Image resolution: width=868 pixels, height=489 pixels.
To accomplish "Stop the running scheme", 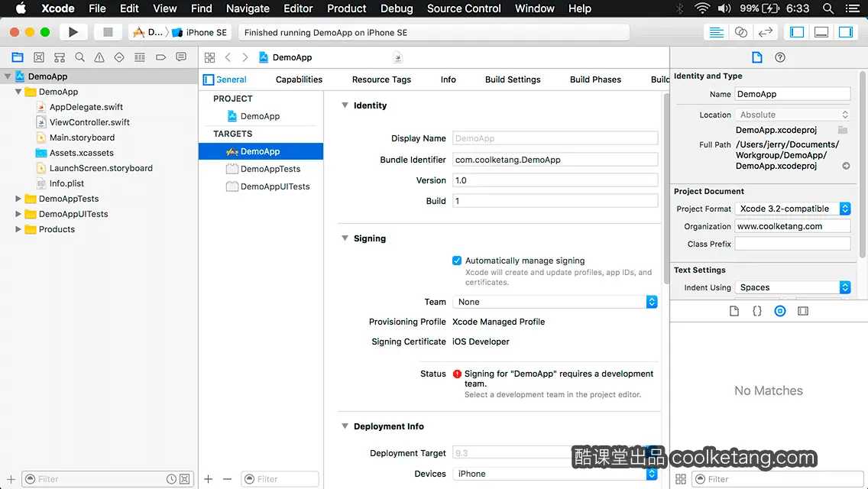I will click(x=108, y=32).
